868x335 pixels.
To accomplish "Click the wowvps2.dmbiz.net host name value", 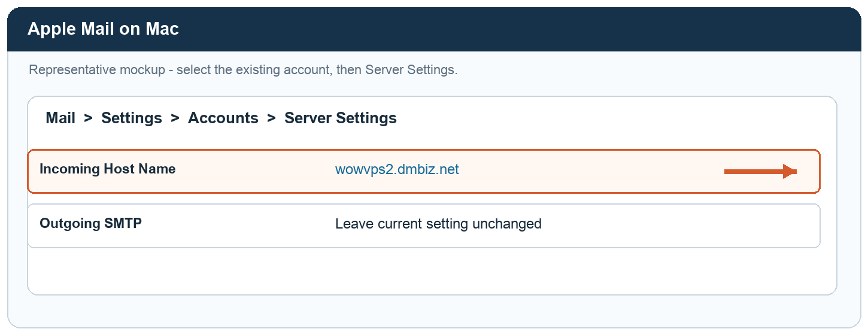I will pyautogui.click(x=397, y=169).
